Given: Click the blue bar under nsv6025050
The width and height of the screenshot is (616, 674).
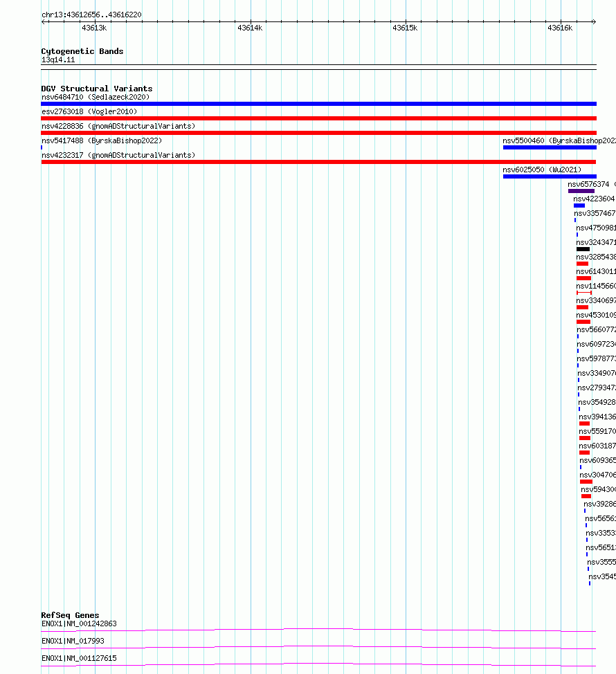Looking at the screenshot, I should coord(550,176).
